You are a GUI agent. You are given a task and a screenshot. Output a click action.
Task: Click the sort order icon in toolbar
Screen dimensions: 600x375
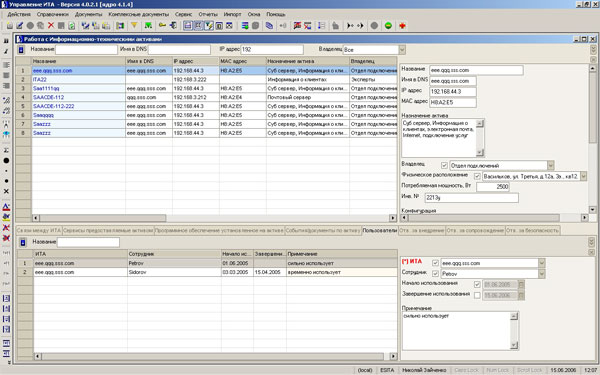click(x=321, y=26)
